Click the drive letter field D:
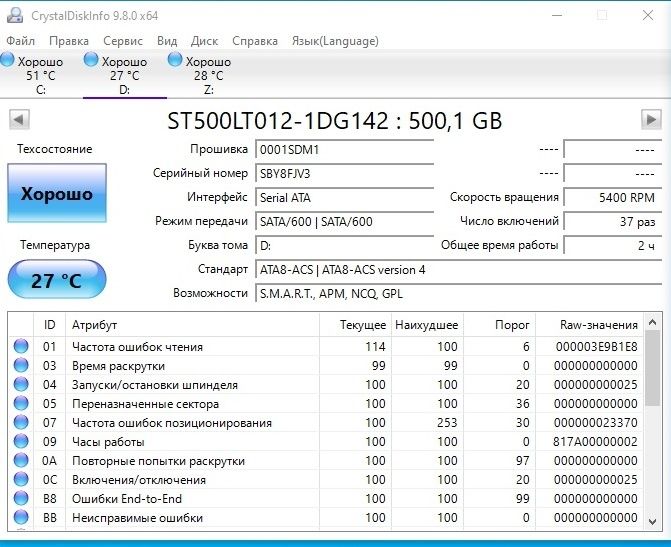Image resolution: width=671 pixels, height=547 pixels. tap(344, 246)
